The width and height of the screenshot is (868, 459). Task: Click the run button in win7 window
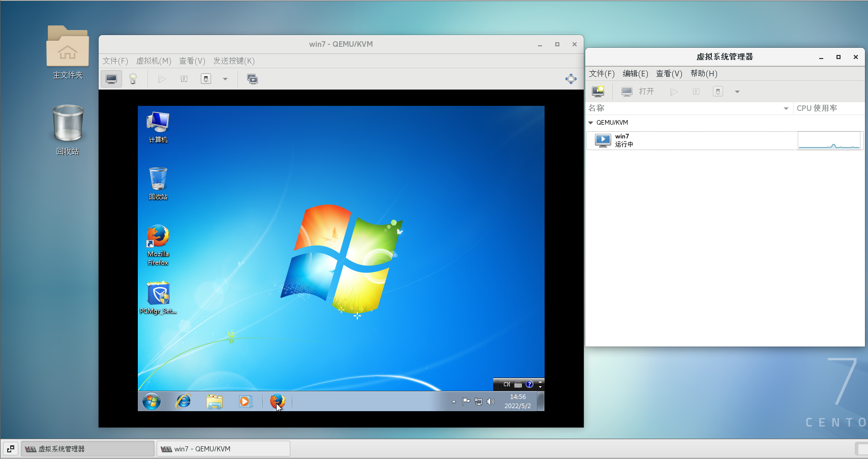tap(162, 79)
